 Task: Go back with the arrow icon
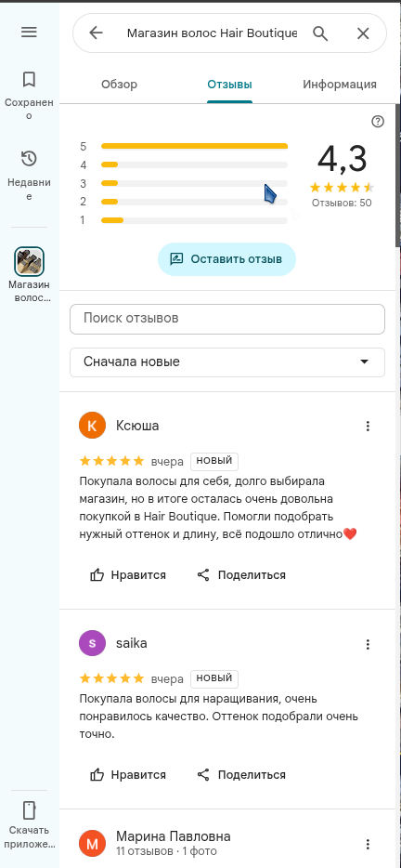coord(96,33)
